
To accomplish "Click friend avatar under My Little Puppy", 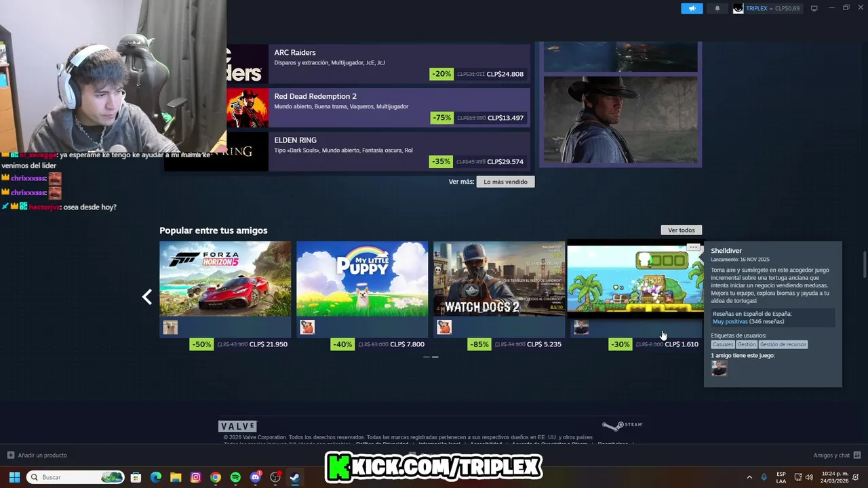I will click(x=307, y=327).
